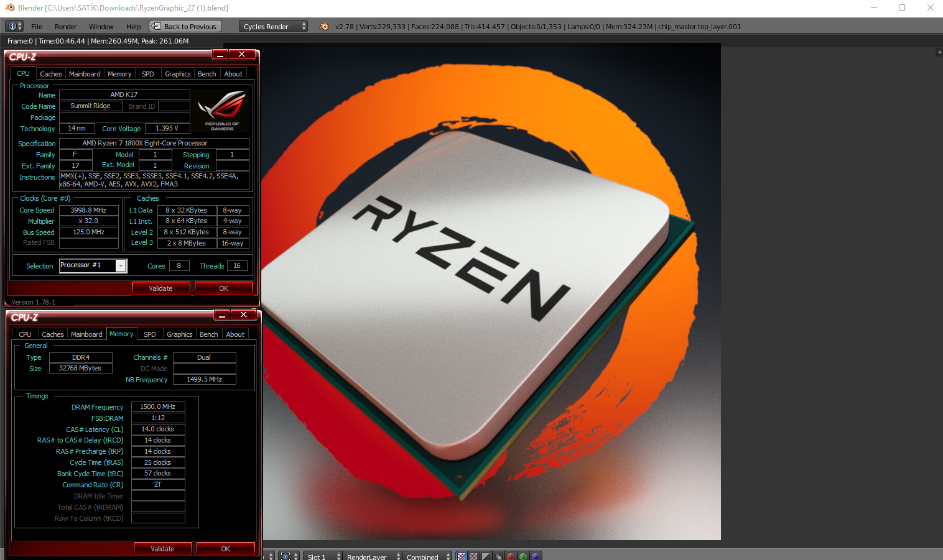Show only the Red channel
The width and height of the screenshot is (943, 560).
511,556
